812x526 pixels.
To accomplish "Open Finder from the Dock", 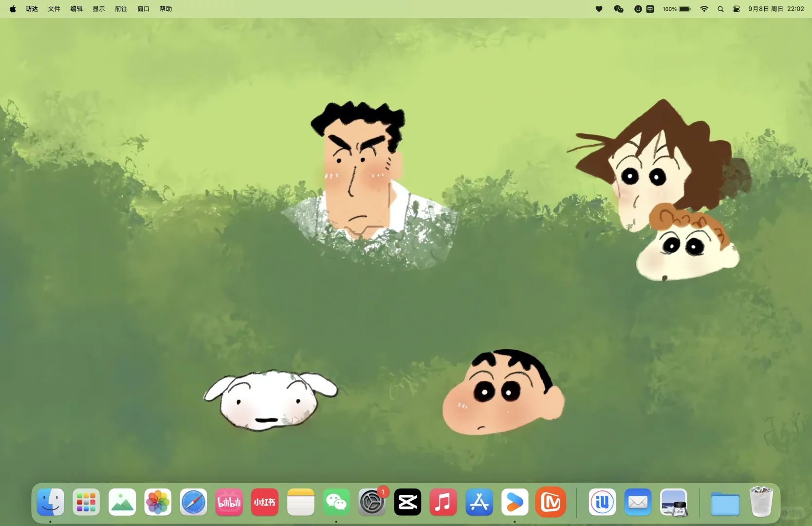I will [51, 502].
